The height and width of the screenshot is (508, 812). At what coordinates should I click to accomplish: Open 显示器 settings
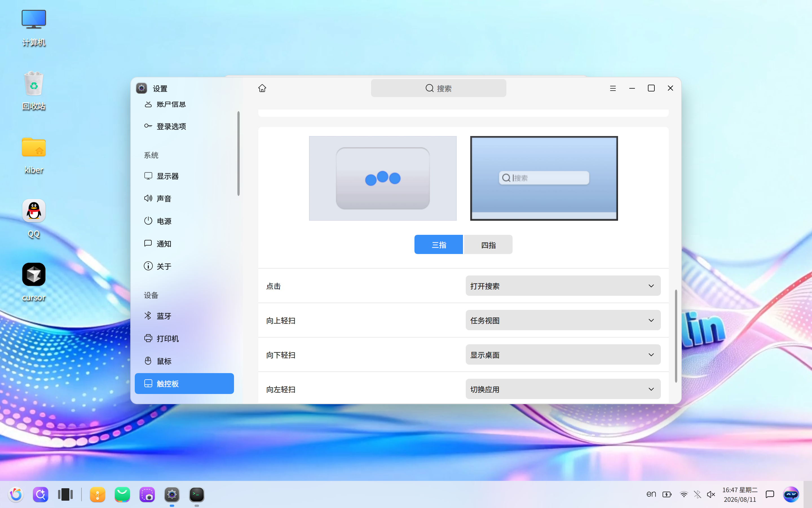click(x=184, y=176)
